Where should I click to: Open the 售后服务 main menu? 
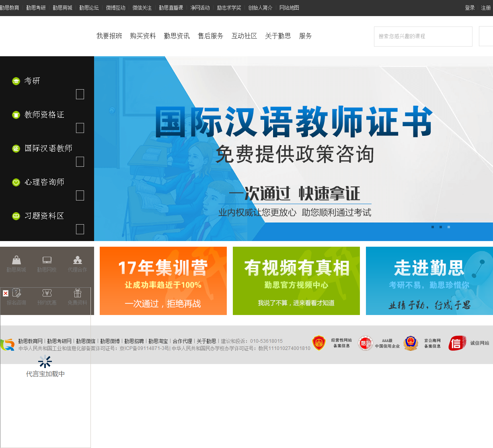(211, 36)
